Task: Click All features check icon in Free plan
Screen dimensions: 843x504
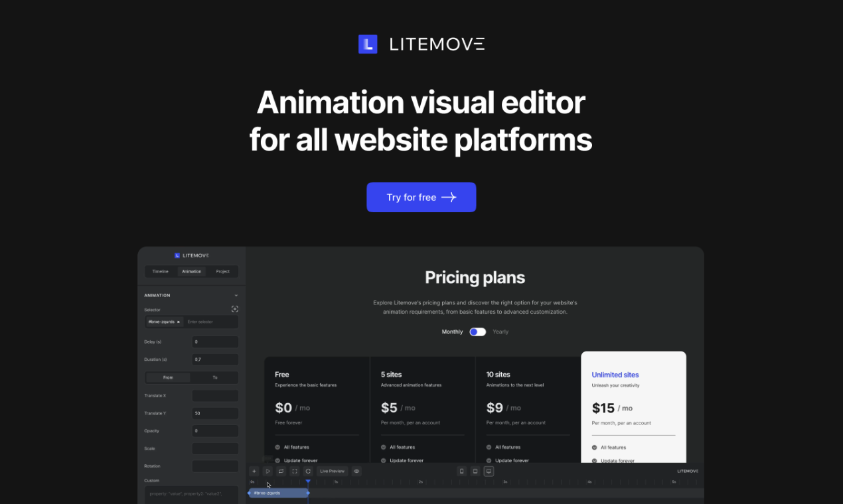Action: click(x=277, y=447)
